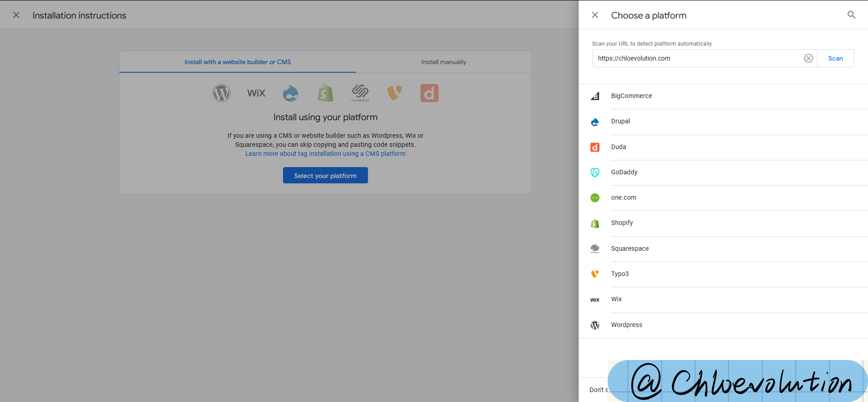
Task: Clear the URL field with the X icon
Action: (808, 58)
